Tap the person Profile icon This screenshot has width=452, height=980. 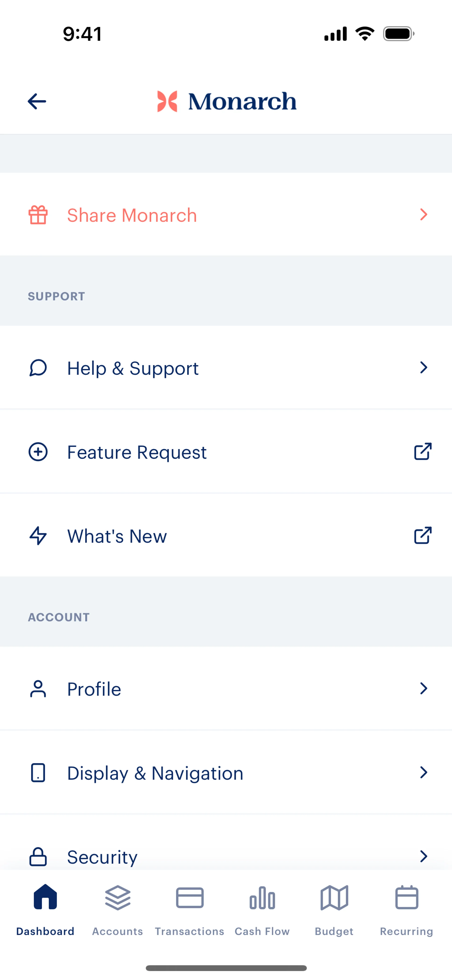click(x=38, y=689)
